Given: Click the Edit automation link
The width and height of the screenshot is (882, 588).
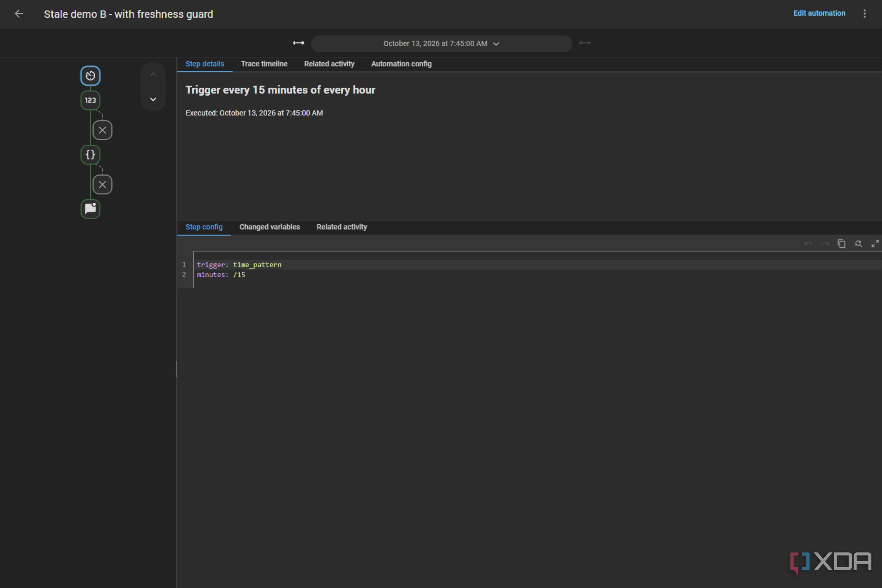Looking at the screenshot, I should click(x=819, y=14).
